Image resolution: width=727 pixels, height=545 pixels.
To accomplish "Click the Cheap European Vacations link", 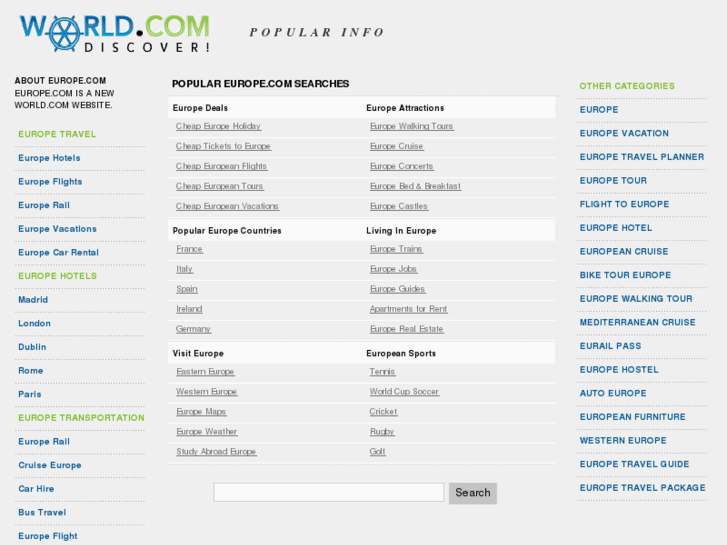I will coord(227,206).
